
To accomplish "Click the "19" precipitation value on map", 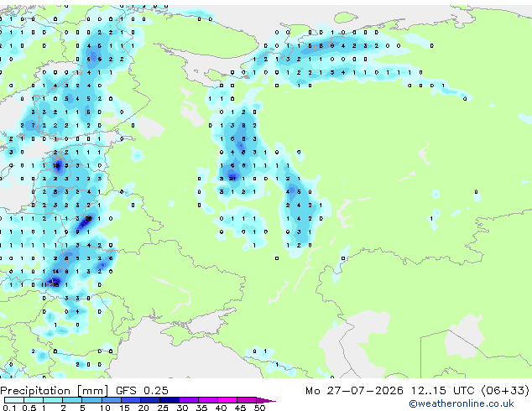I will click(56, 165).
